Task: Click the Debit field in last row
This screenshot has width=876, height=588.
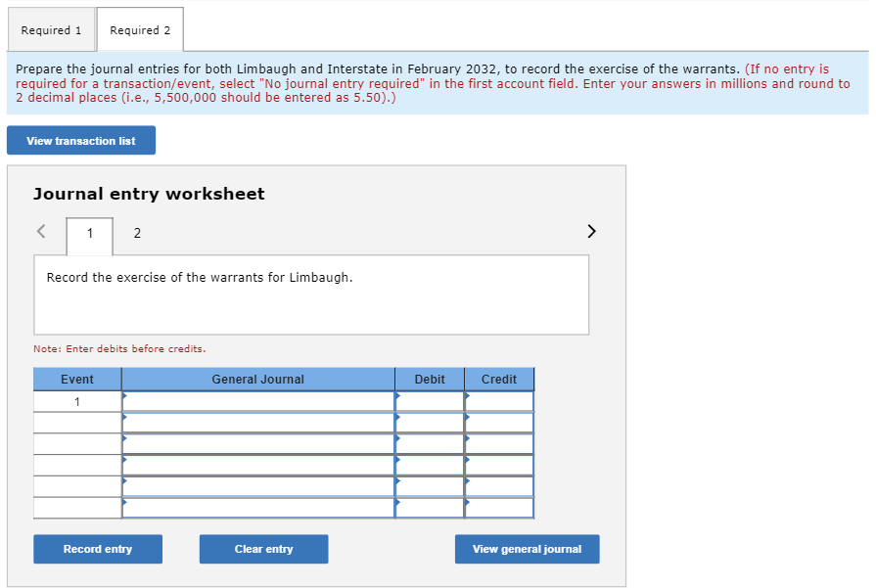Action: [430, 508]
